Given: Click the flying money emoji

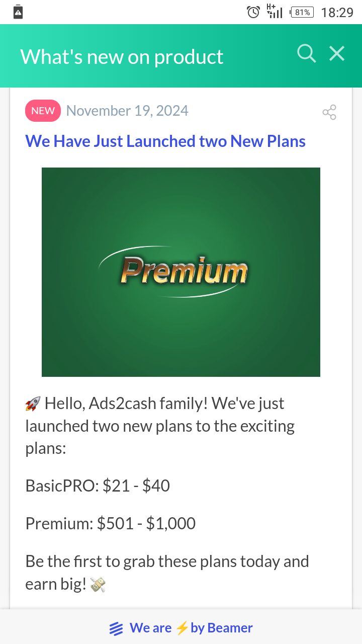Looking at the screenshot, I should (98, 584).
